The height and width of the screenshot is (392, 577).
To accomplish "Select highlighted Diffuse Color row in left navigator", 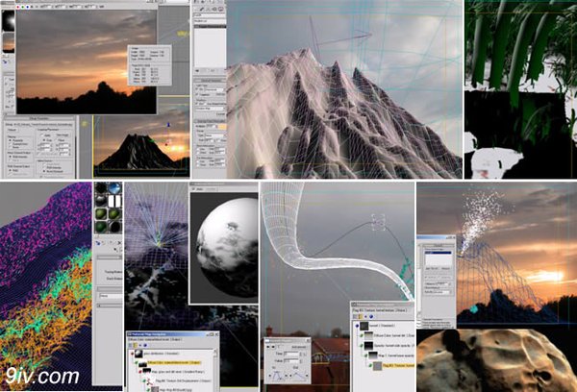I will click(x=167, y=363).
